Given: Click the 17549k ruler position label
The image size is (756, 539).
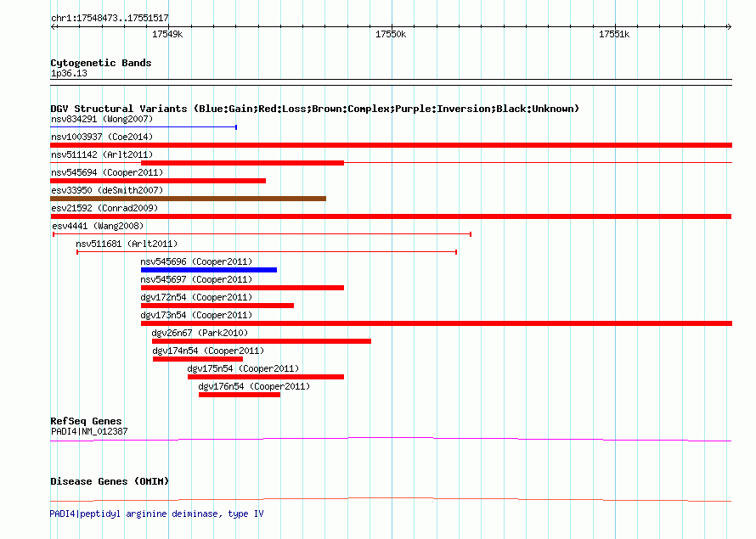Looking at the screenshot, I should 167,34.
